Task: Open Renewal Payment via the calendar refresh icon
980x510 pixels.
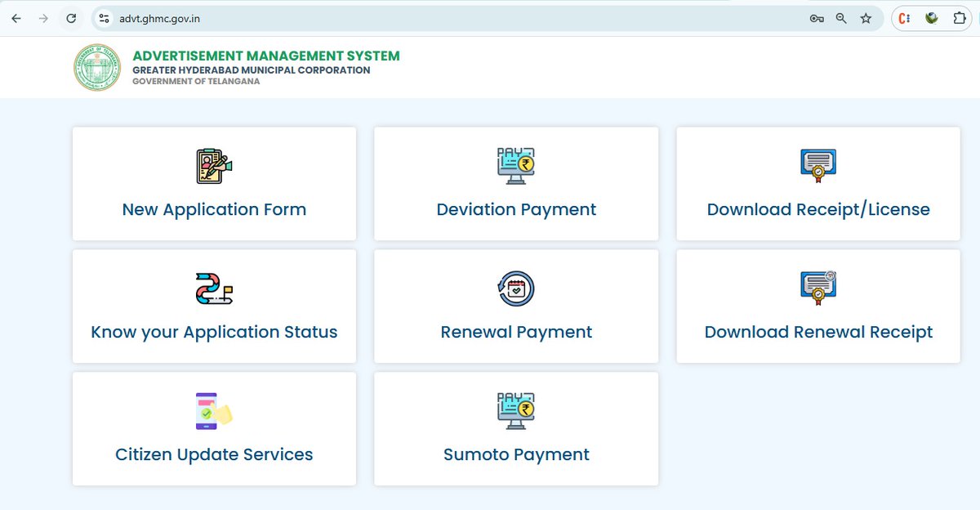Action: [516, 288]
